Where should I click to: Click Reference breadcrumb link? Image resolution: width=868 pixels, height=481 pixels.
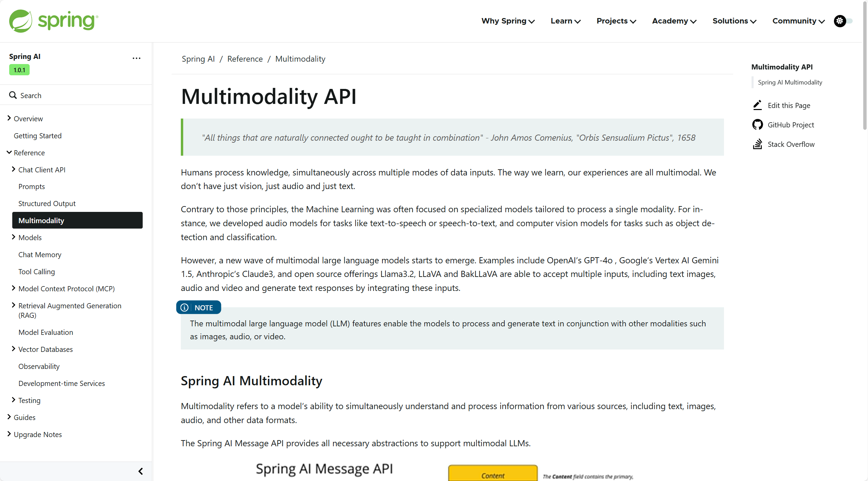(x=245, y=59)
